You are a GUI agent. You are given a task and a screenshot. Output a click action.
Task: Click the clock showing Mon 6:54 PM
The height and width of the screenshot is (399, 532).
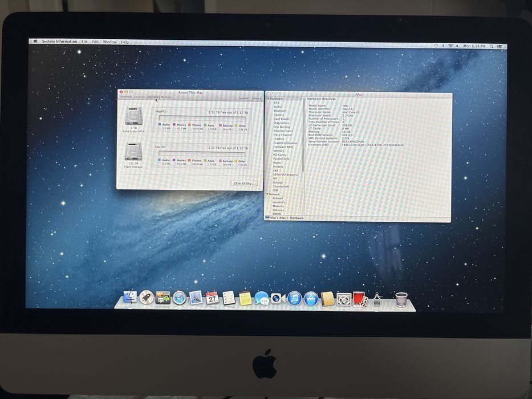(x=474, y=46)
